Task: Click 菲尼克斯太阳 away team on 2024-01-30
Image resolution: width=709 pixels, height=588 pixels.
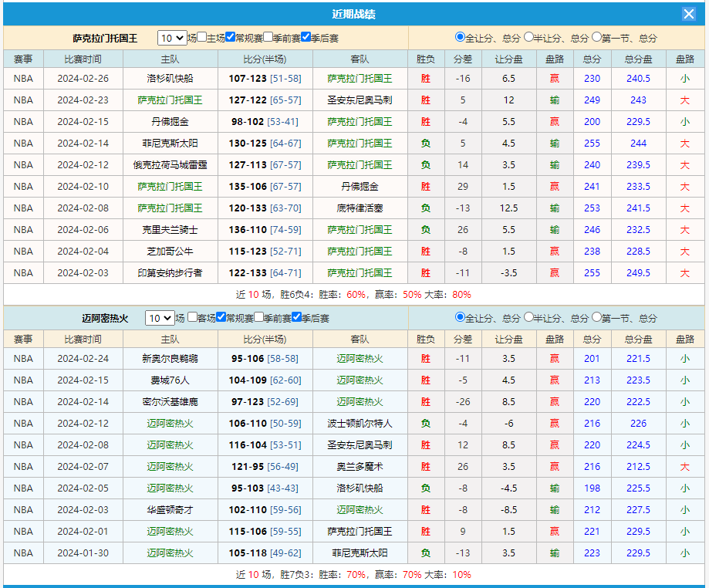Action: pos(360,553)
